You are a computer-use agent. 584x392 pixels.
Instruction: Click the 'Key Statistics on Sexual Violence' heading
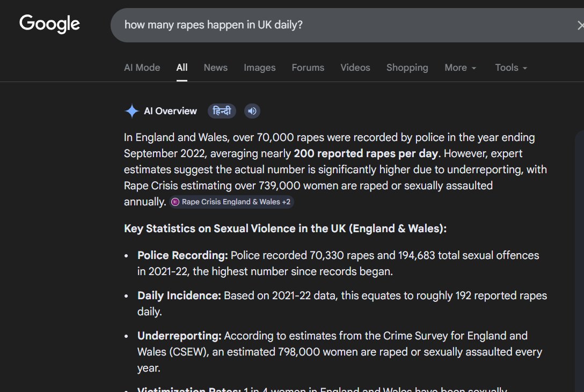286,228
